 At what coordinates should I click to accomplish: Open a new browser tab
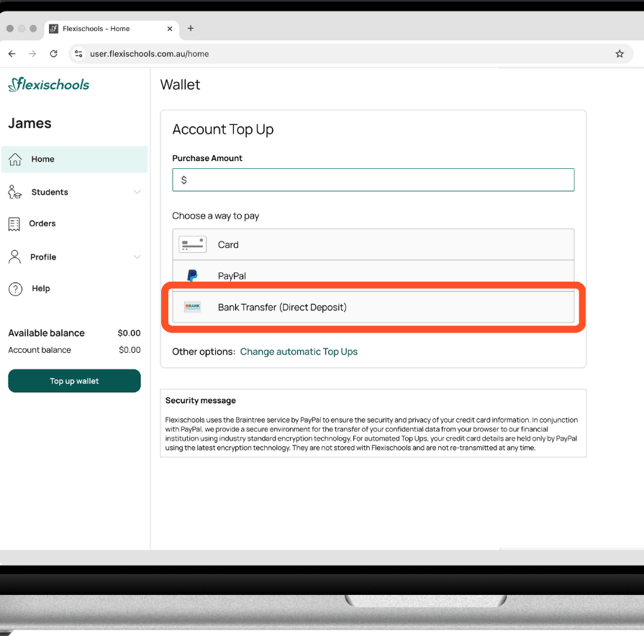coord(190,28)
